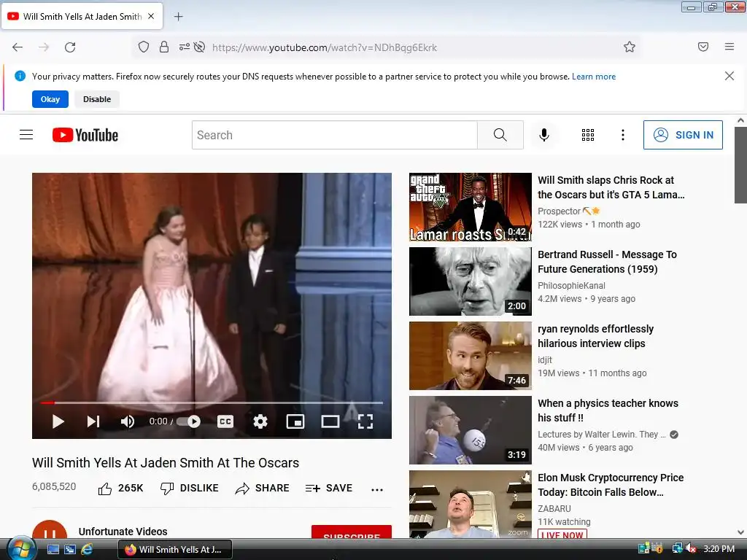Skip to next video

[93, 421]
